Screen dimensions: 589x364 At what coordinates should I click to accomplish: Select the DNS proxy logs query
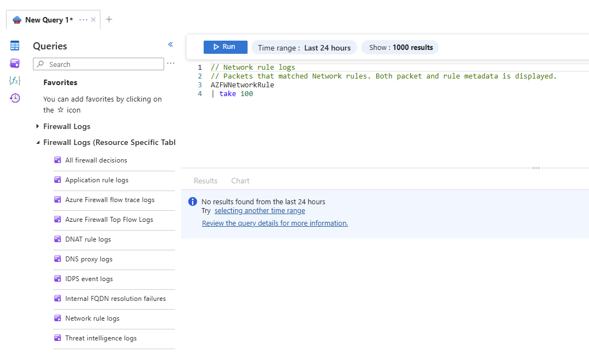(x=88, y=259)
